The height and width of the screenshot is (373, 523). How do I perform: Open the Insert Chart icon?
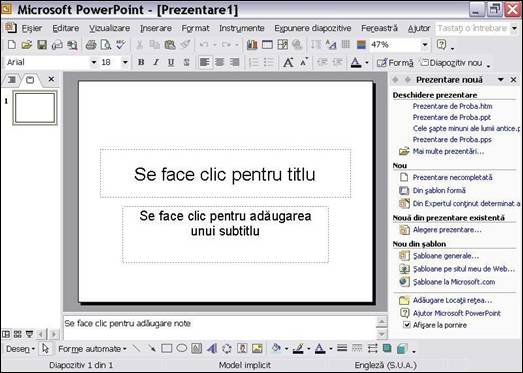click(252, 45)
